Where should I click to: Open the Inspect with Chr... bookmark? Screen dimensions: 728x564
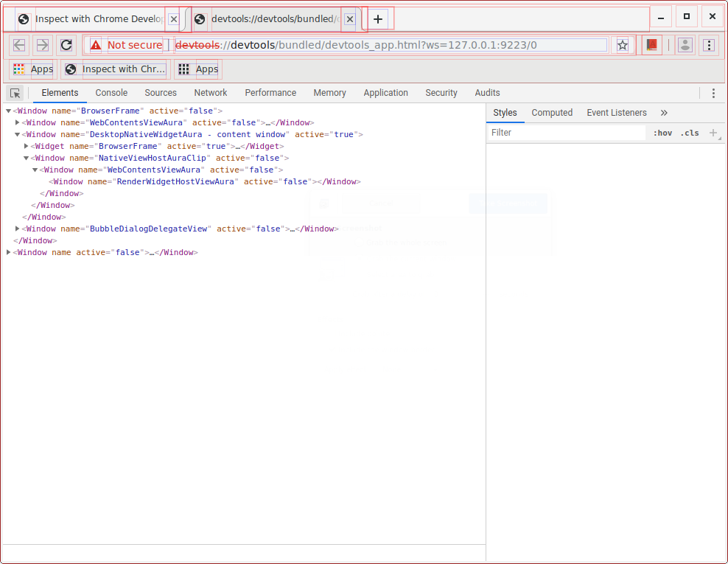115,69
